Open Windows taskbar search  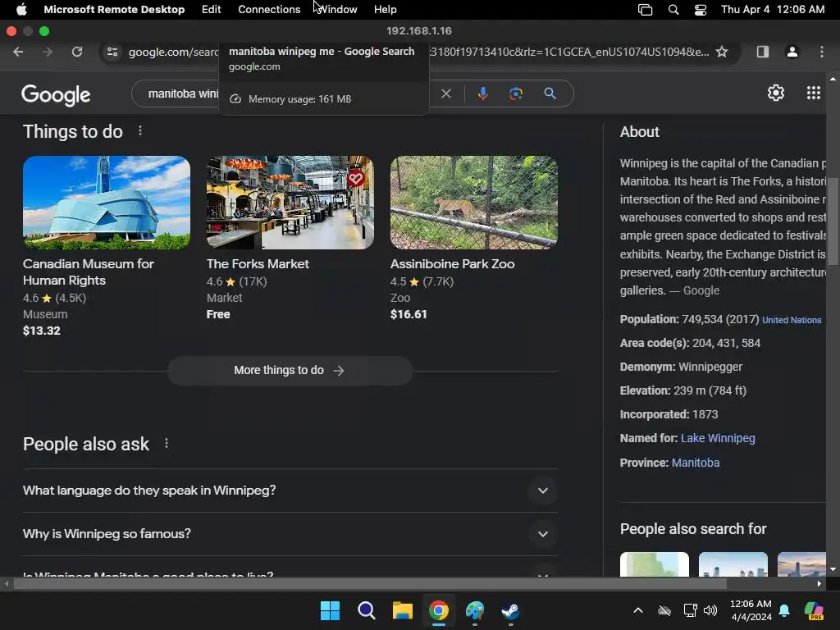(367, 610)
